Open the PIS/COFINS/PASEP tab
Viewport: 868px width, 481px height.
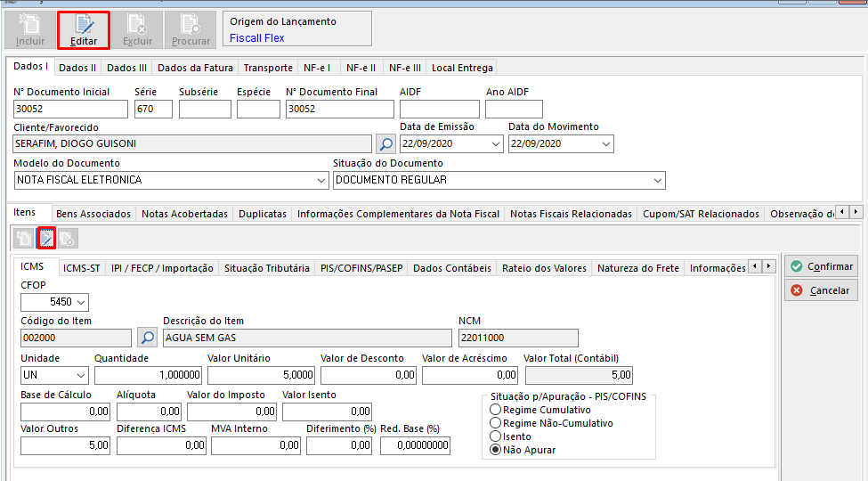point(361,268)
